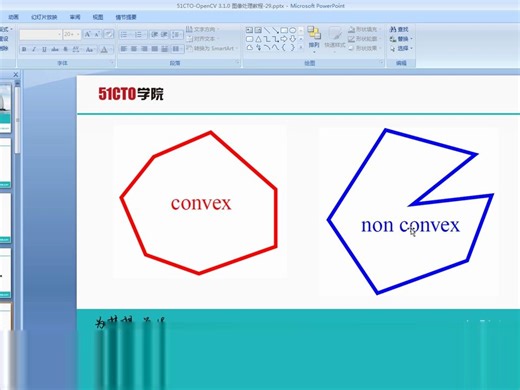Screen dimensions: 520x390
Task: Select the vertical text box shape
Action: (x=258, y=30)
